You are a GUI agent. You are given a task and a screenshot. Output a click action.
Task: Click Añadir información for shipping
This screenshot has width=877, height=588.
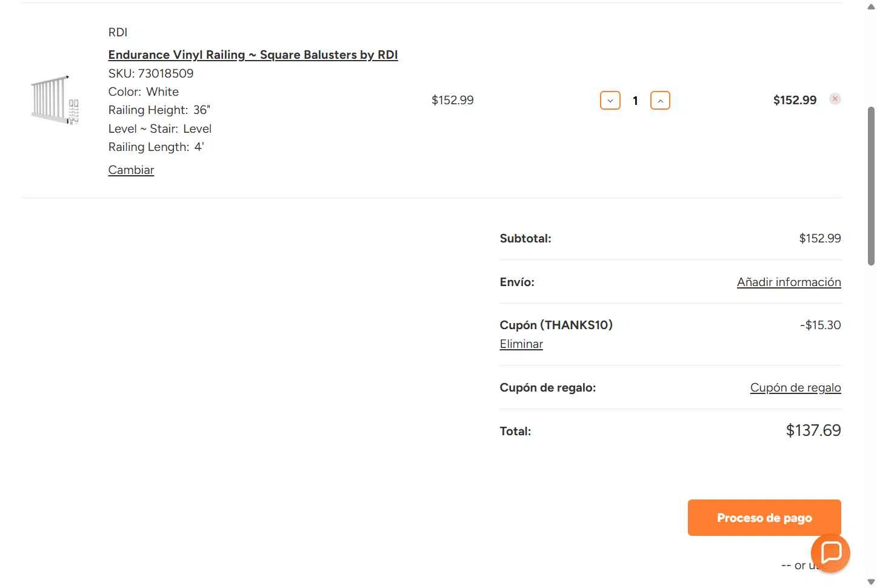point(789,282)
